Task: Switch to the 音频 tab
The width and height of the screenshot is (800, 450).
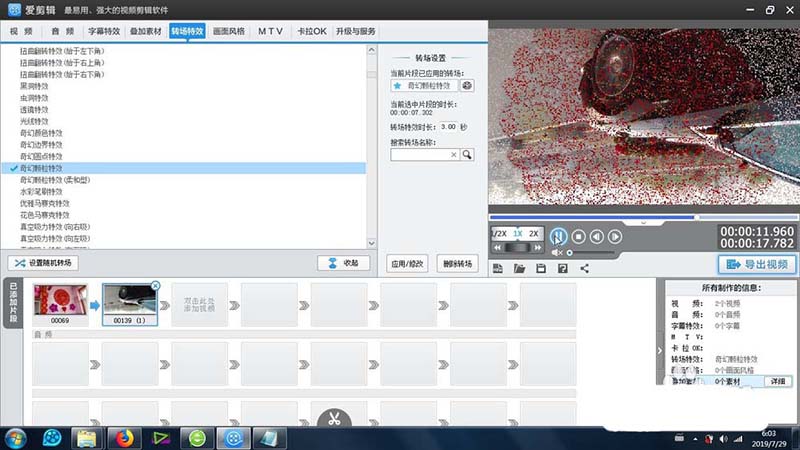Action: [x=63, y=31]
